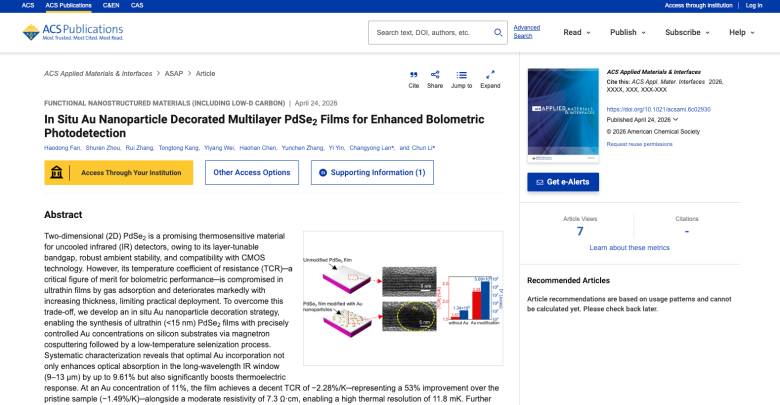Open author Haodong Fan

coord(62,148)
